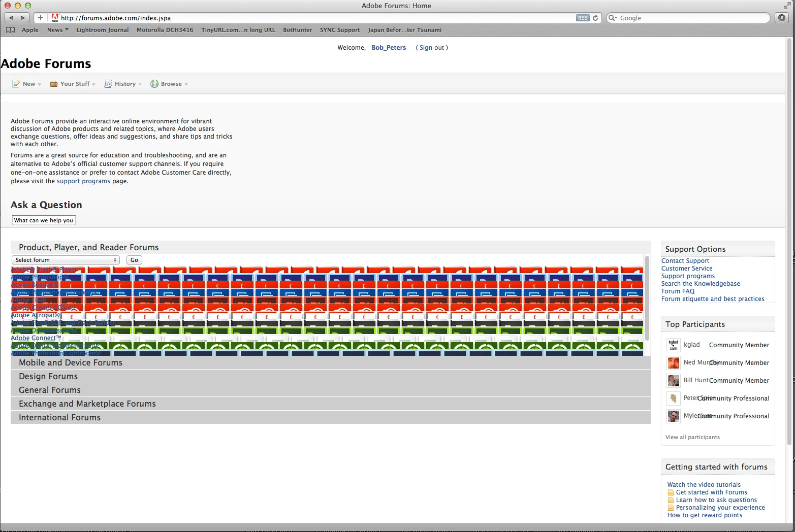
Task: Open the Motorolla DCH3416 bookmark
Action: point(165,30)
